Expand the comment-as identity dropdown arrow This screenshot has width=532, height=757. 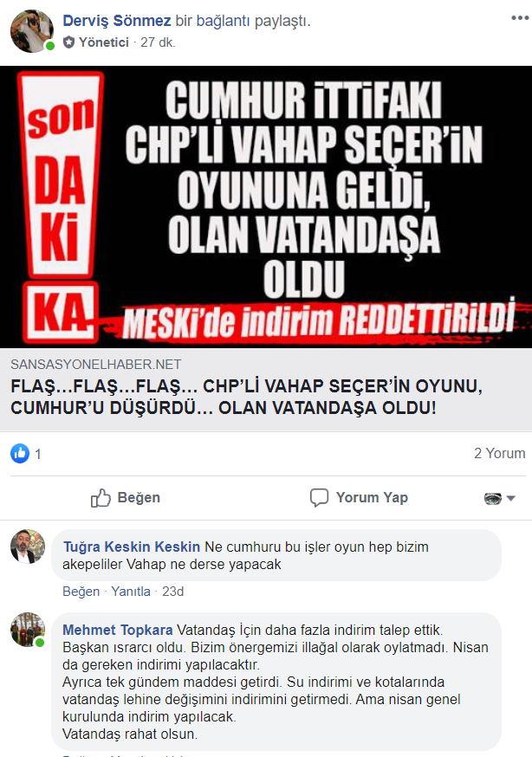[x=511, y=498]
